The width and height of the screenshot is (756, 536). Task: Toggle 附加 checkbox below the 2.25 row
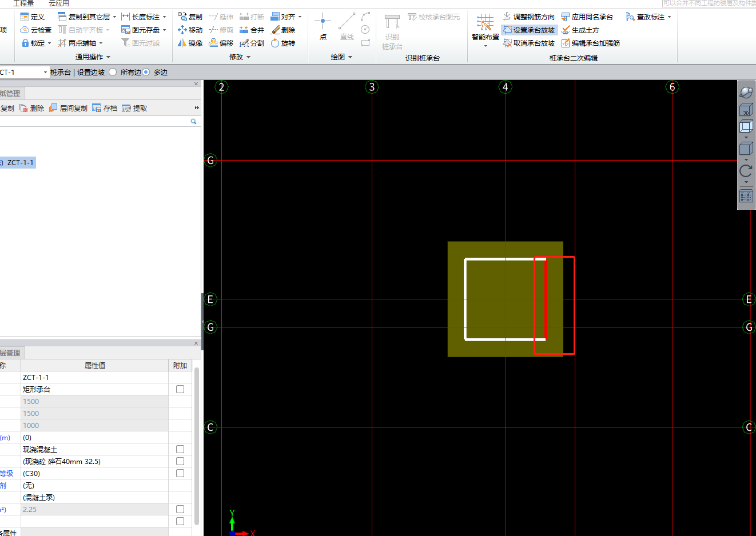(180, 521)
